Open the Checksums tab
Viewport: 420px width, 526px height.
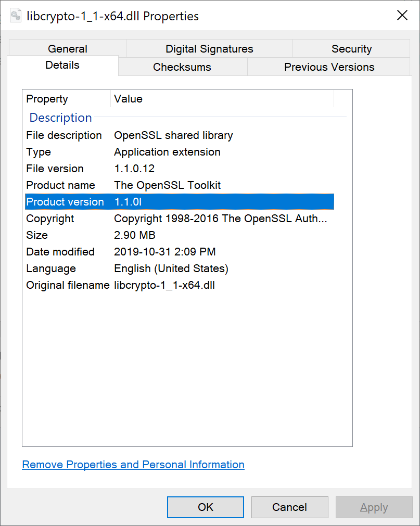click(182, 67)
